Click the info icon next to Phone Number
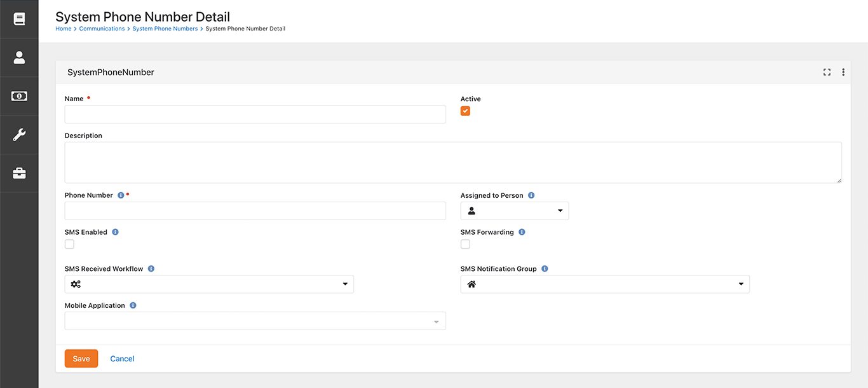868x388 pixels. (121, 195)
